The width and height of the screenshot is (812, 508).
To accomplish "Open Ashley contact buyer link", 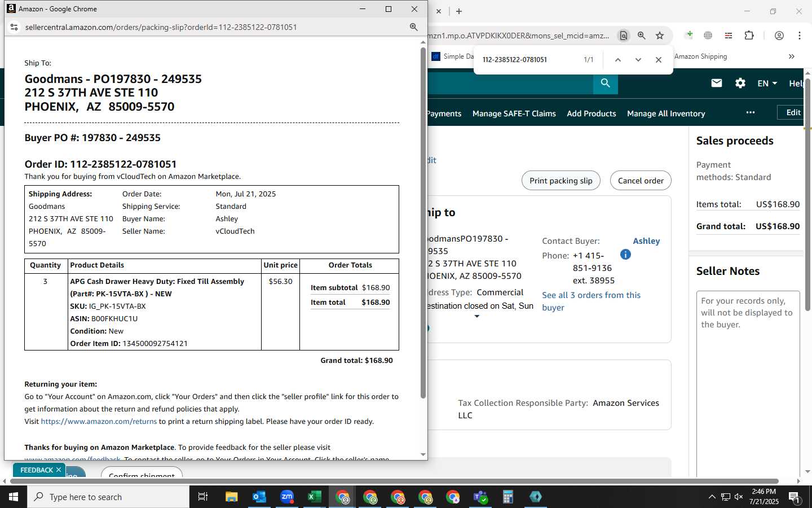I will coord(646,241).
